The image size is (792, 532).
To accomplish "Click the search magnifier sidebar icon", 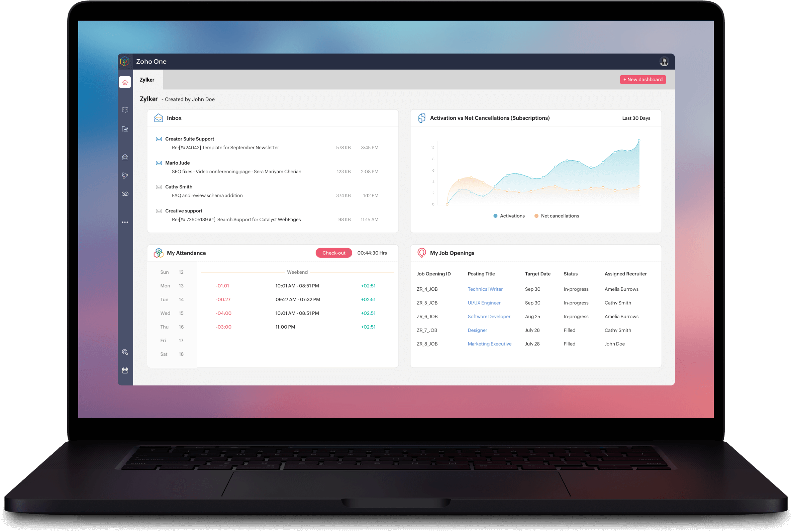I will [x=124, y=351].
